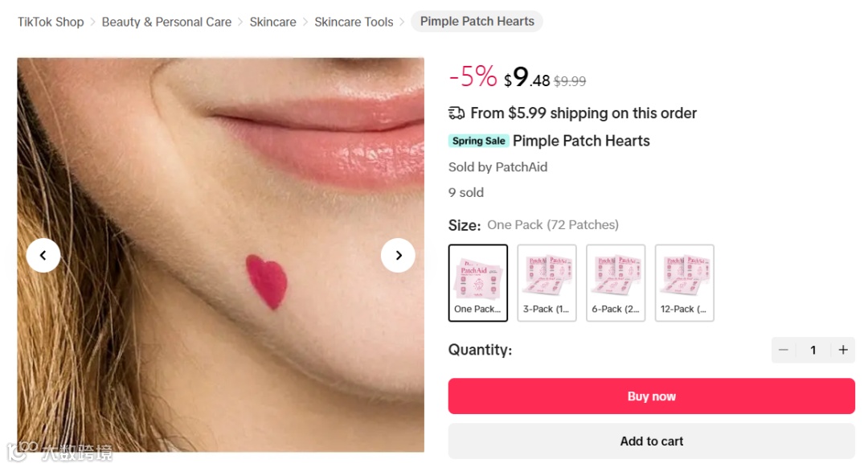Navigate to Skincare breadcrumb category
This screenshot has height=468, width=868.
pos(272,22)
